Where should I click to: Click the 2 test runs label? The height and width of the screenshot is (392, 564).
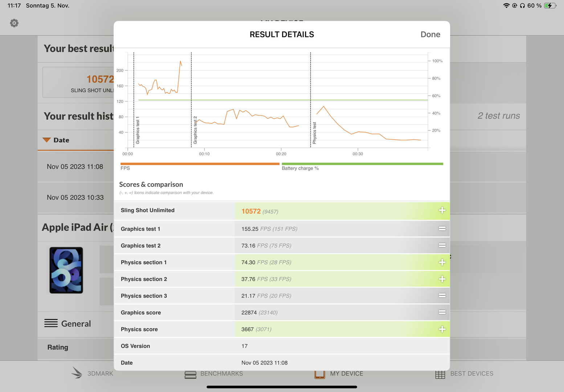click(499, 116)
